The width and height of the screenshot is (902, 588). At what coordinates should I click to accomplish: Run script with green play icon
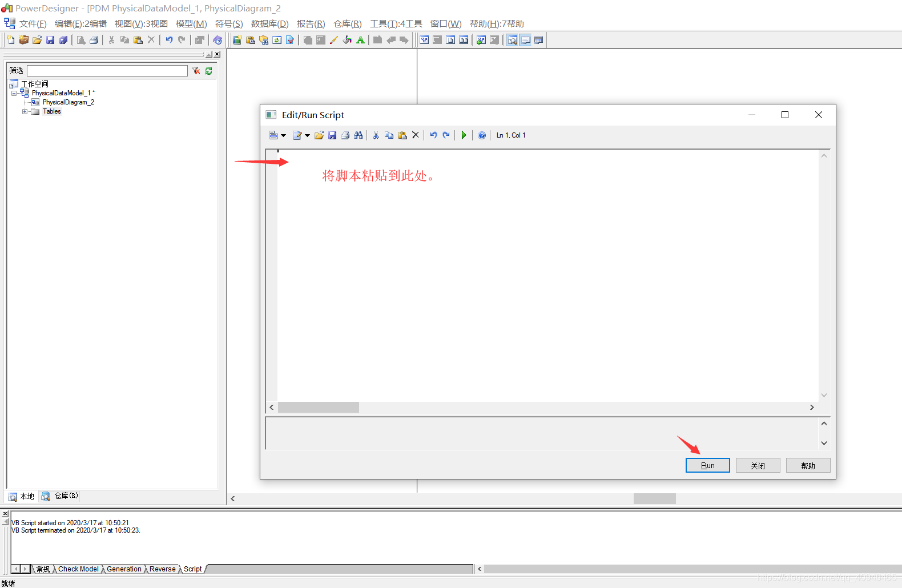click(464, 135)
